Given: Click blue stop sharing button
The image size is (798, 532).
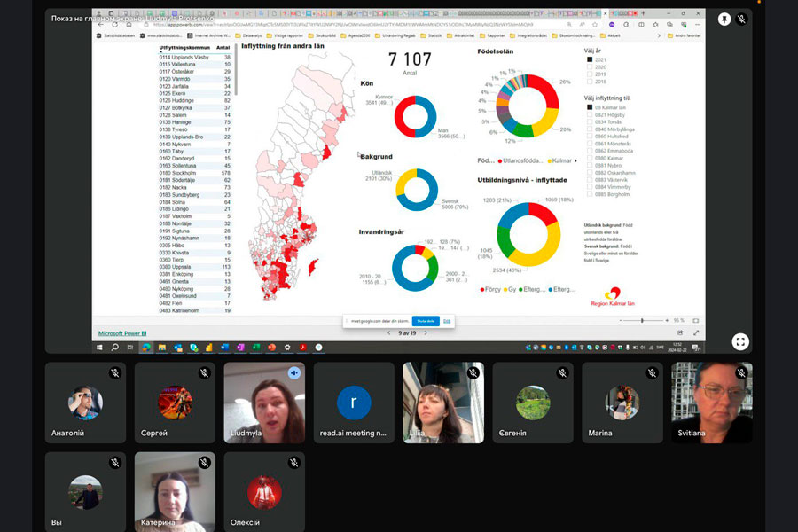Looking at the screenshot, I should click(426, 321).
